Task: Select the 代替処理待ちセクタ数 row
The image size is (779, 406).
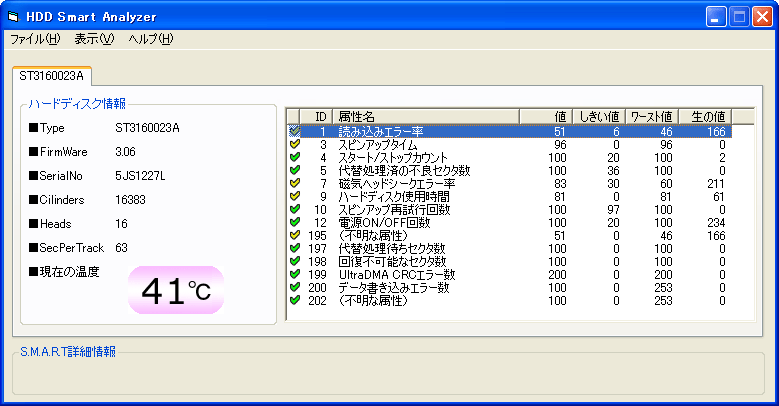Action: coord(510,248)
